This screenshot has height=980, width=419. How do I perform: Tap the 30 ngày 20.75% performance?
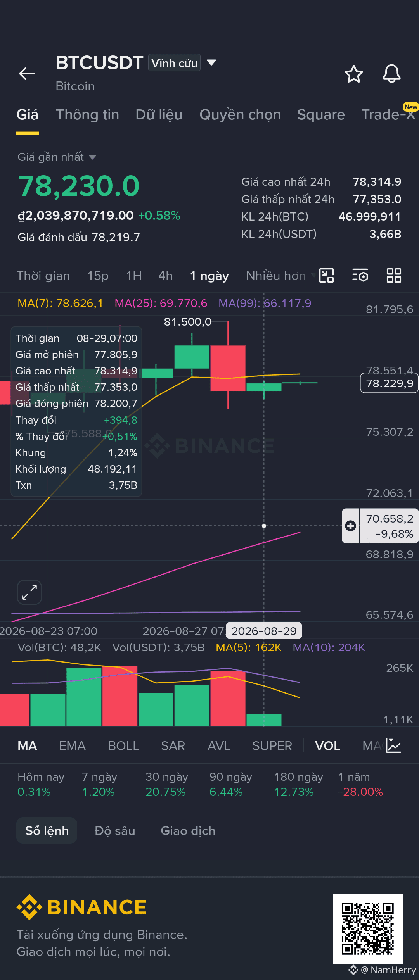[167, 784]
